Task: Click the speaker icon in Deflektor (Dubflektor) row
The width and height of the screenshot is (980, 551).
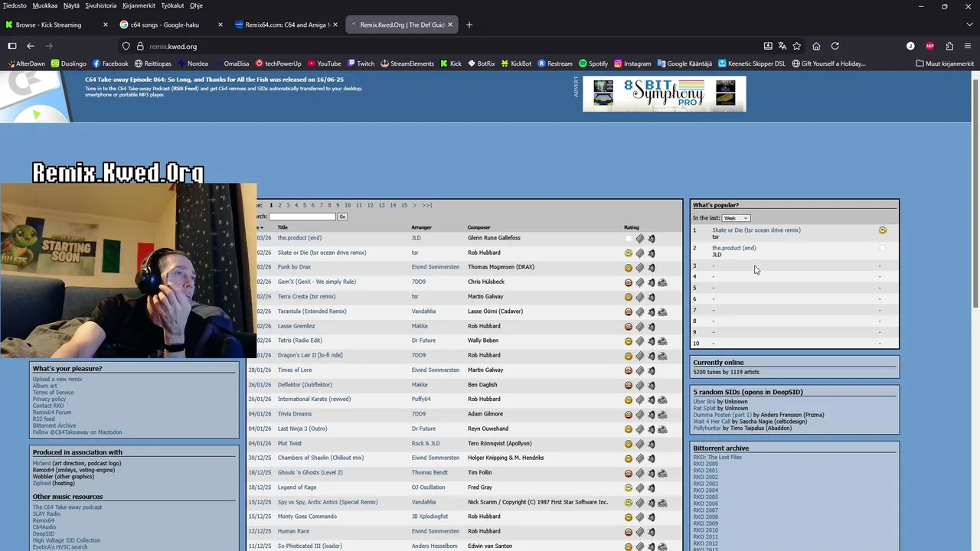Action: click(x=652, y=385)
